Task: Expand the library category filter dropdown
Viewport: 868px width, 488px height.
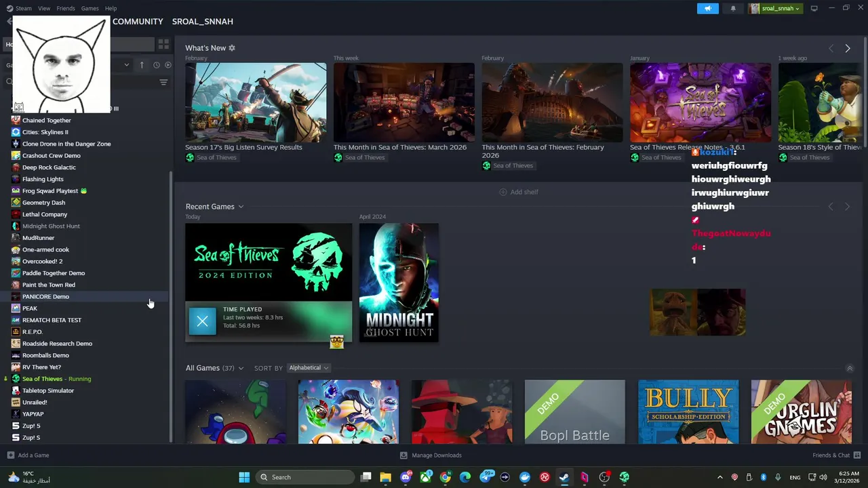Action: click(126, 65)
